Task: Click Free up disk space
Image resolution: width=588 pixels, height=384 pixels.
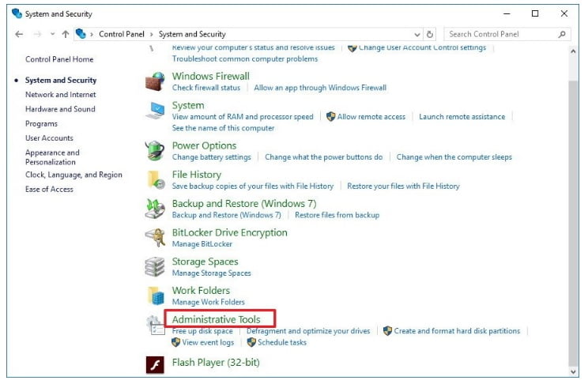Action: [x=202, y=331]
